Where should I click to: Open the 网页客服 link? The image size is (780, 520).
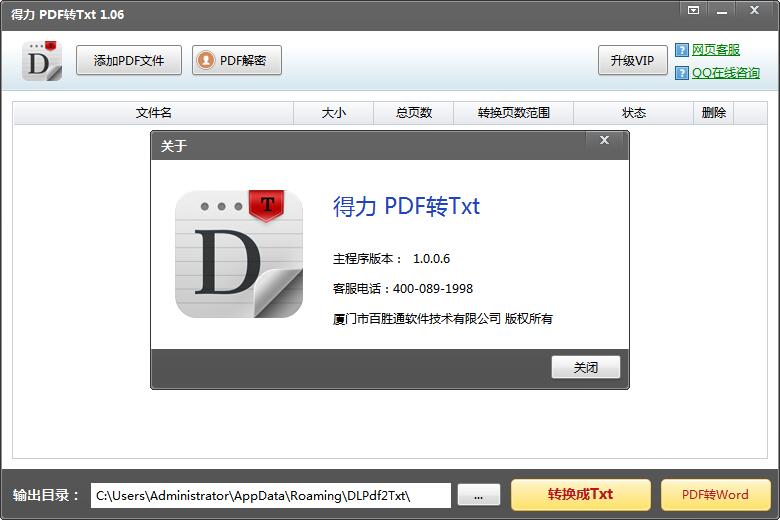715,50
